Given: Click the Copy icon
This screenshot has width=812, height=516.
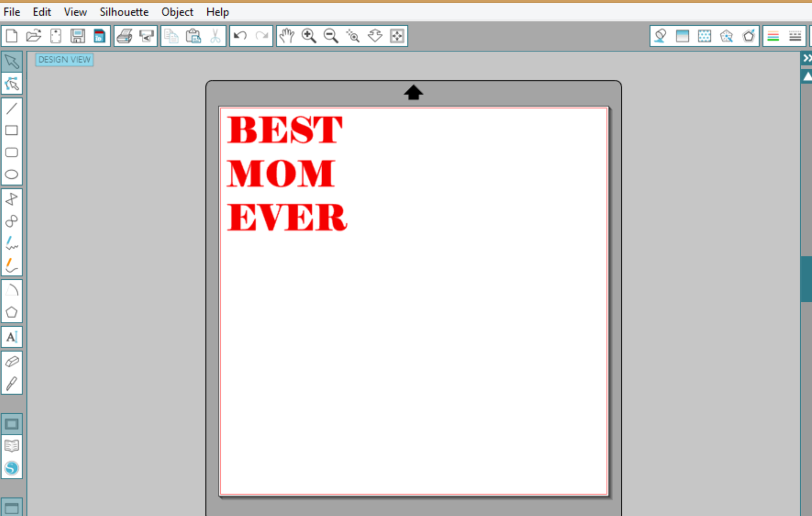Looking at the screenshot, I should click(x=171, y=36).
